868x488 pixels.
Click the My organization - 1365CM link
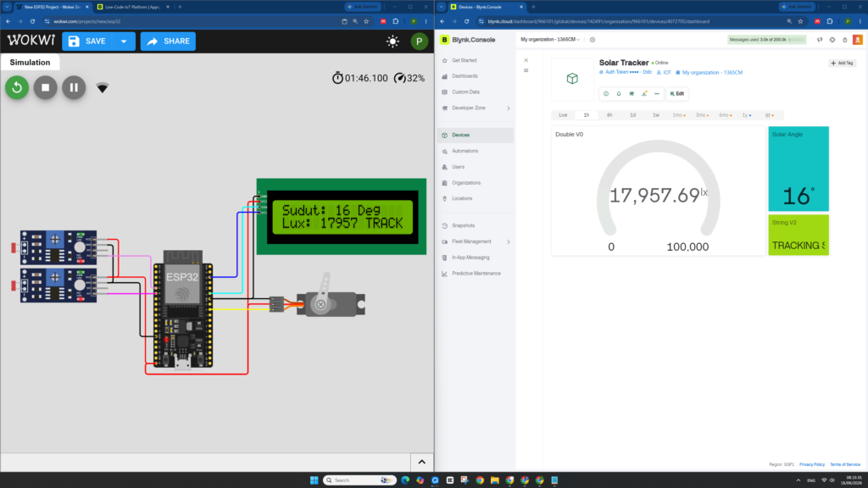[x=709, y=73]
